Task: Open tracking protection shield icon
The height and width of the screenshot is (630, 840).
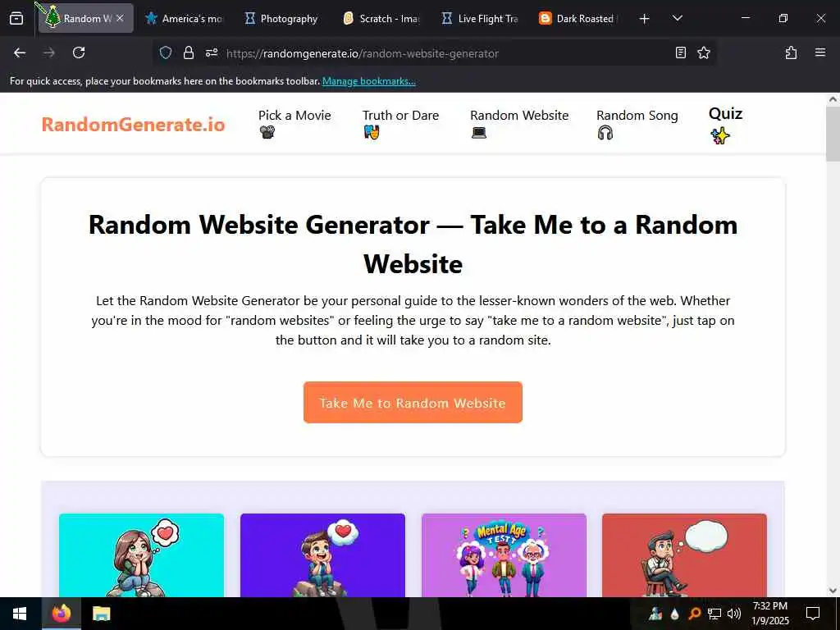Action: [x=166, y=52]
